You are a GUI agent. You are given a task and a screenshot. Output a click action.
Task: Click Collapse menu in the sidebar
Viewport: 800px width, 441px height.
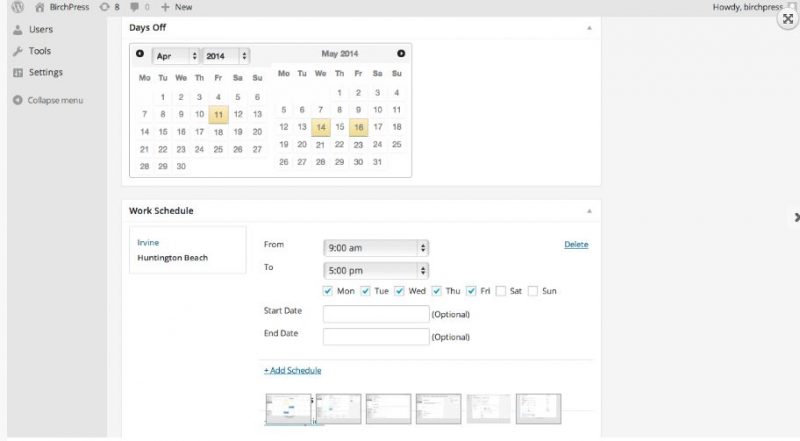click(x=48, y=100)
